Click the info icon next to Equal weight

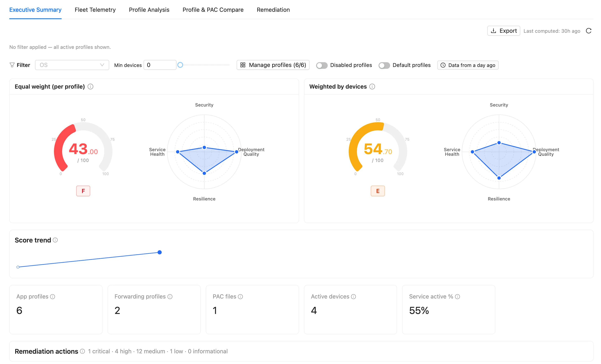[x=90, y=87]
